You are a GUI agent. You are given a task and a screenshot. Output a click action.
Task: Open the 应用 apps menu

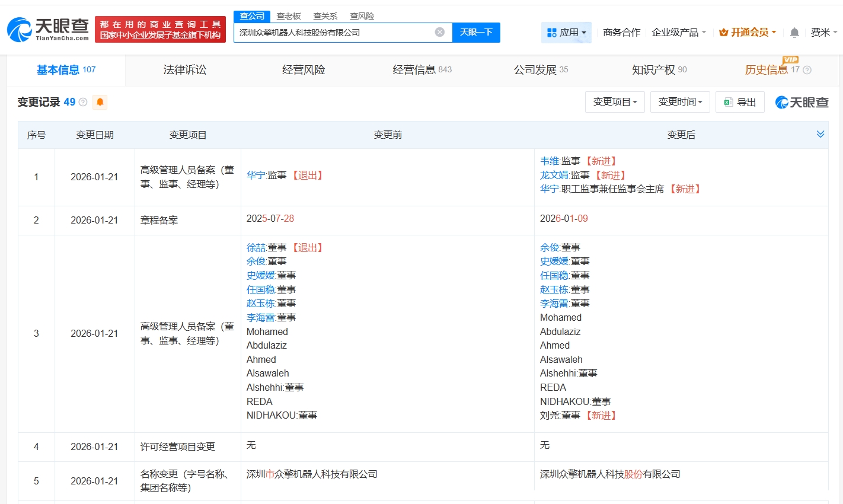[x=566, y=33]
